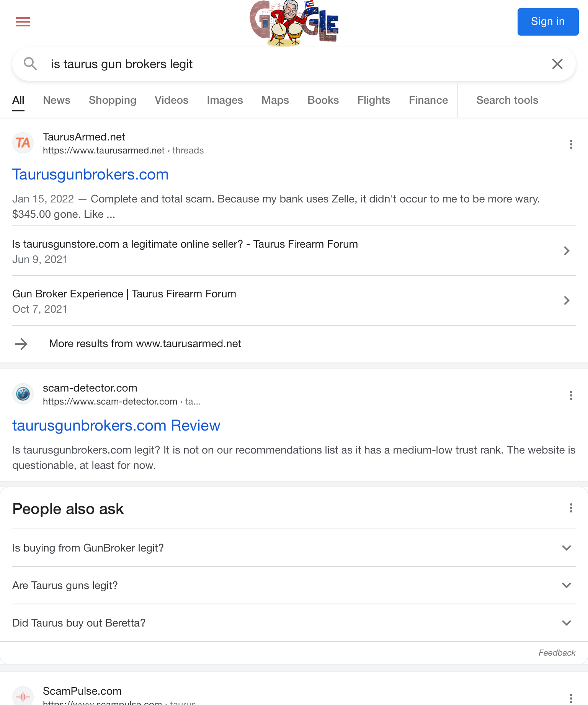Click the magnifying glass search icon
This screenshot has height=705, width=588.
30,64
